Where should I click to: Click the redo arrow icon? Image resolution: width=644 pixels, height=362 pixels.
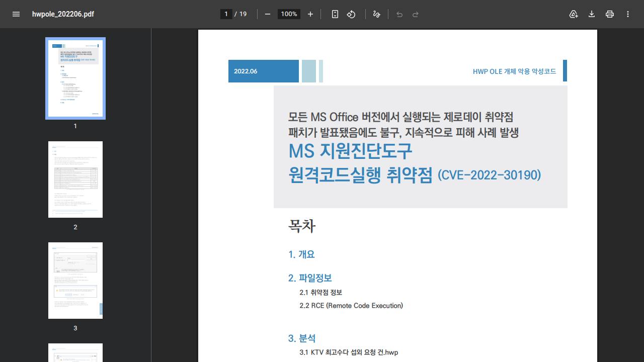[416, 14]
